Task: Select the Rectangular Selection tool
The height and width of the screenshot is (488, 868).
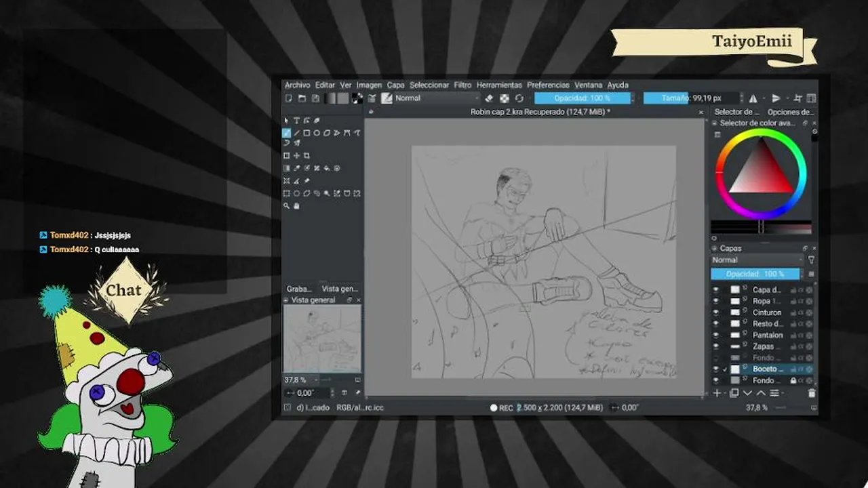Action: pos(287,194)
